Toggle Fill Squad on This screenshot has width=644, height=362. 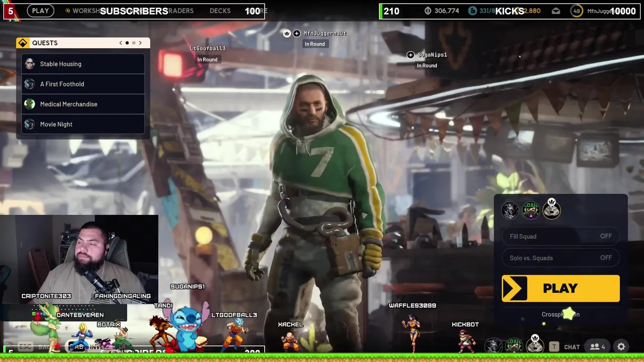pyautogui.click(x=560, y=236)
